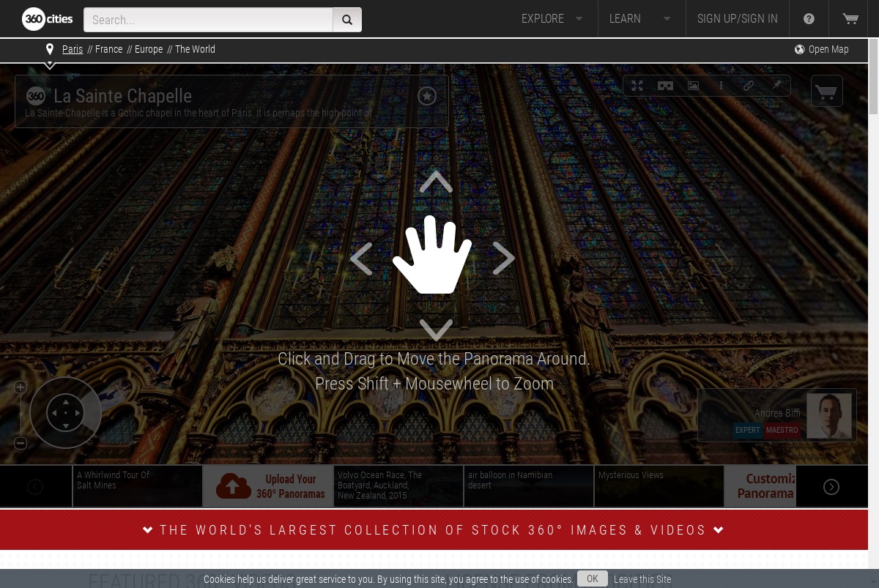Open air balloon in Namibian desert thumbnail
879x588 pixels.
[x=529, y=486]
